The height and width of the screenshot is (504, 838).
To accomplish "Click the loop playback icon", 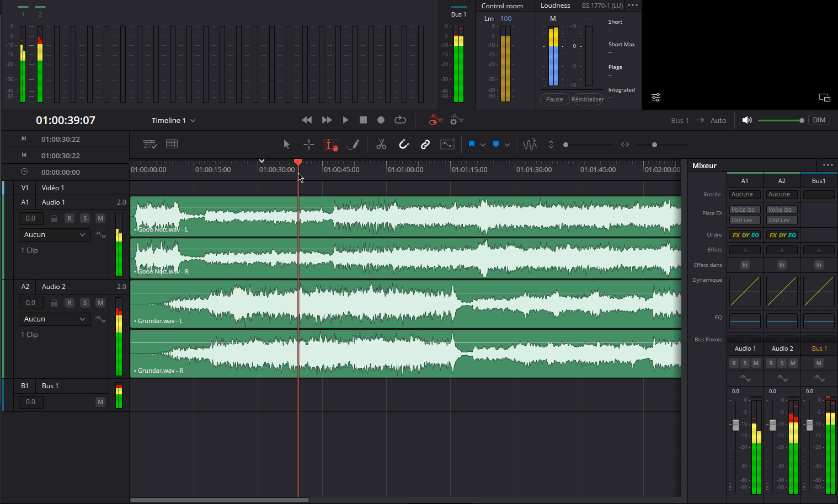I will [400, 120].
